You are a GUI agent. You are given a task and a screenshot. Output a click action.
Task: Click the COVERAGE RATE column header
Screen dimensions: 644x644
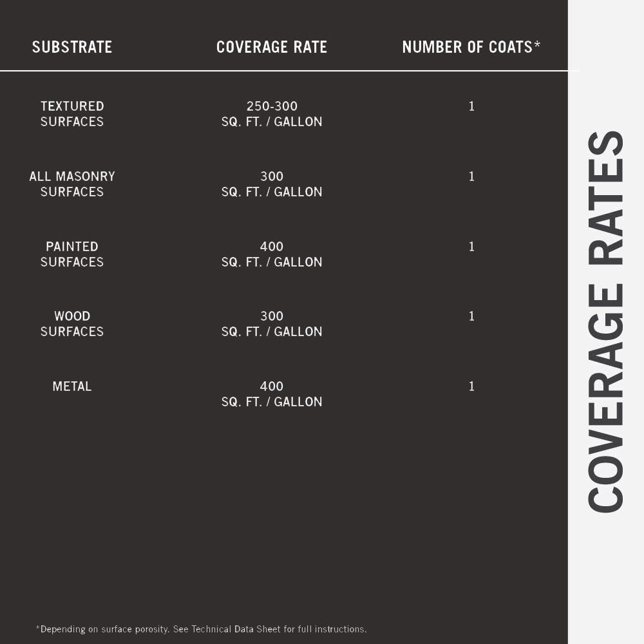click(x=272, y=47)
